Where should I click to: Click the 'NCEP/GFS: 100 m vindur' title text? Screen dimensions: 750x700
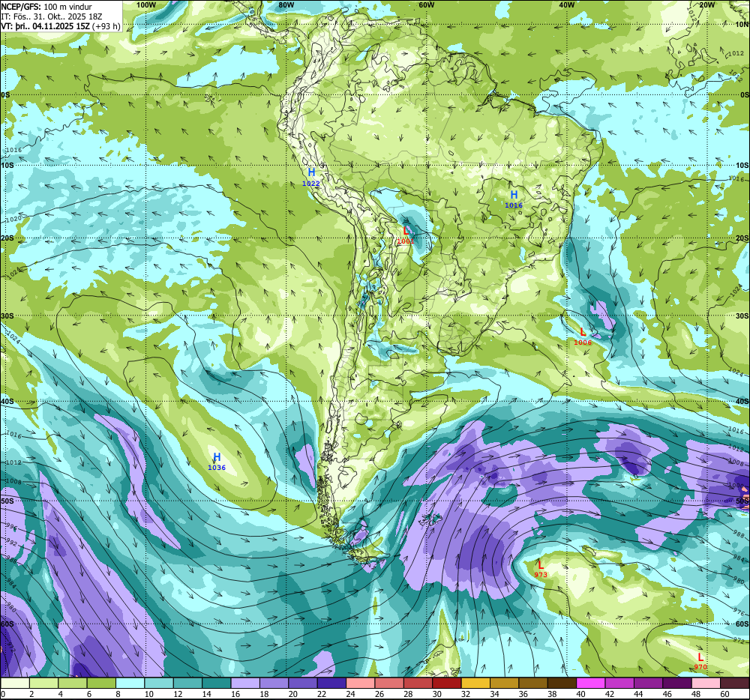[x=46, y=7]
